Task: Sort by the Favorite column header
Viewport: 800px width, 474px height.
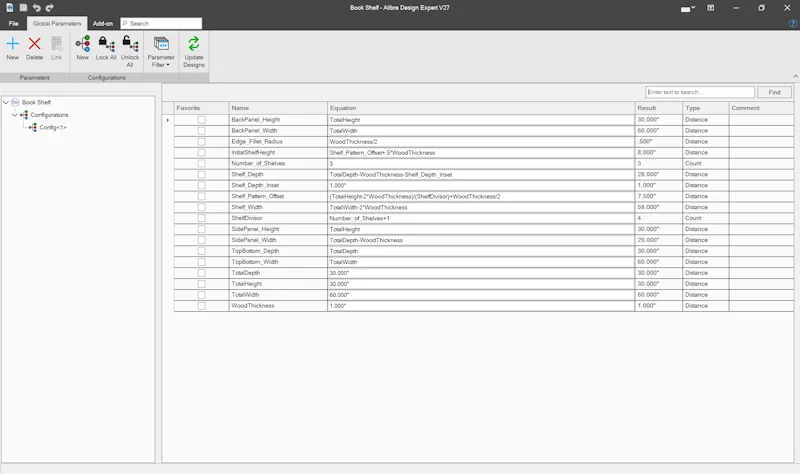Action: 202,108
